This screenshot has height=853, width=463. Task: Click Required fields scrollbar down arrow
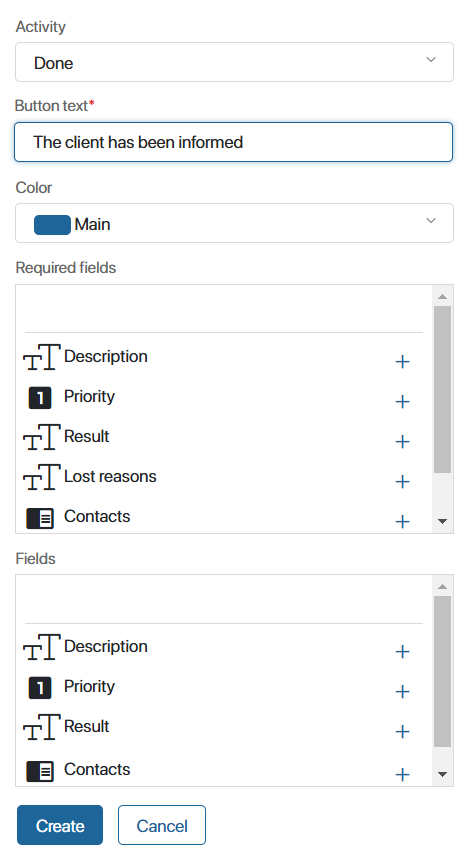[442, 521]
